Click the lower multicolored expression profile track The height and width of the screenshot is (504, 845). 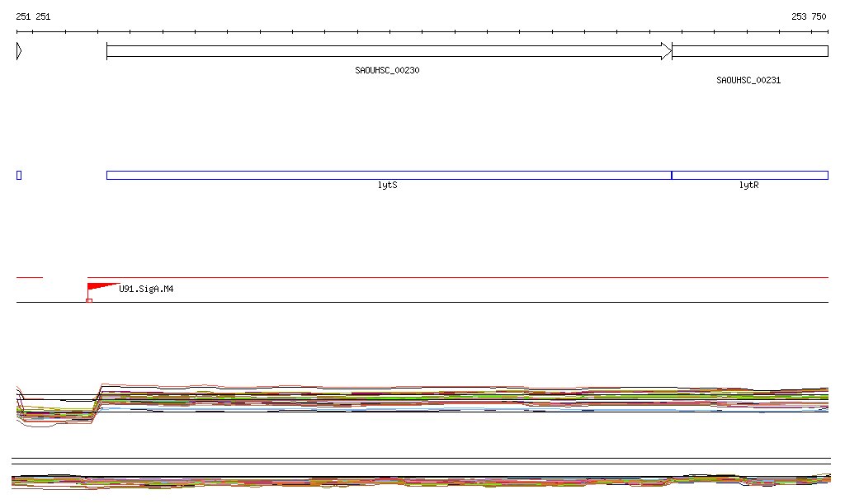click(421, 481)
